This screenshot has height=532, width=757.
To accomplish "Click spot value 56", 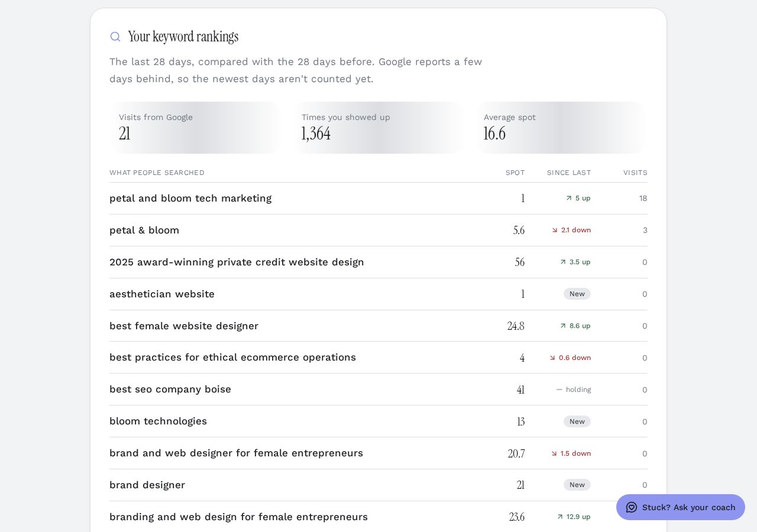I will pyautogui.click(x=520, y=262).
